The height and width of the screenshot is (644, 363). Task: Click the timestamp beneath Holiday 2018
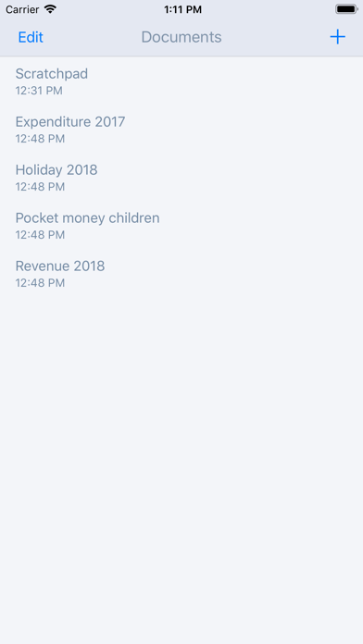click(x=41, y=187)
